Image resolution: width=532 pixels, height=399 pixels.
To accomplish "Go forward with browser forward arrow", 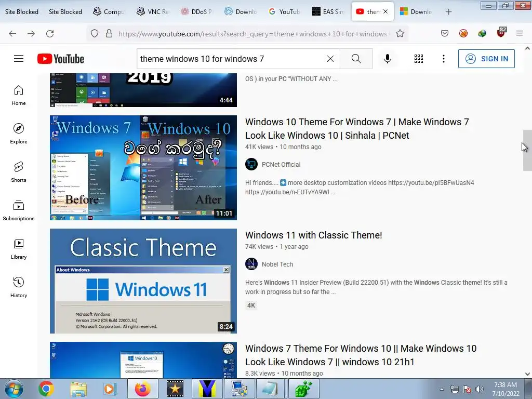I will pyautogui.click(x=31, y=34).
